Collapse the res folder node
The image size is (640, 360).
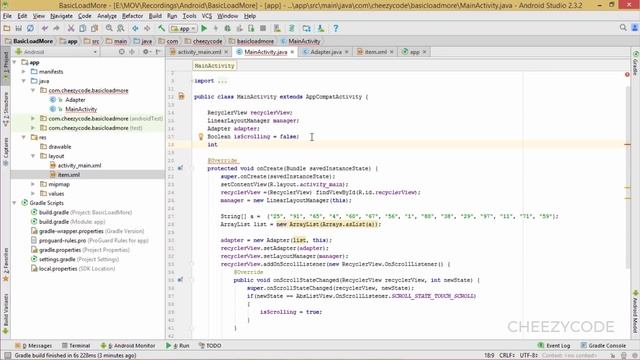pyautogui.click(x=24, y=137)
